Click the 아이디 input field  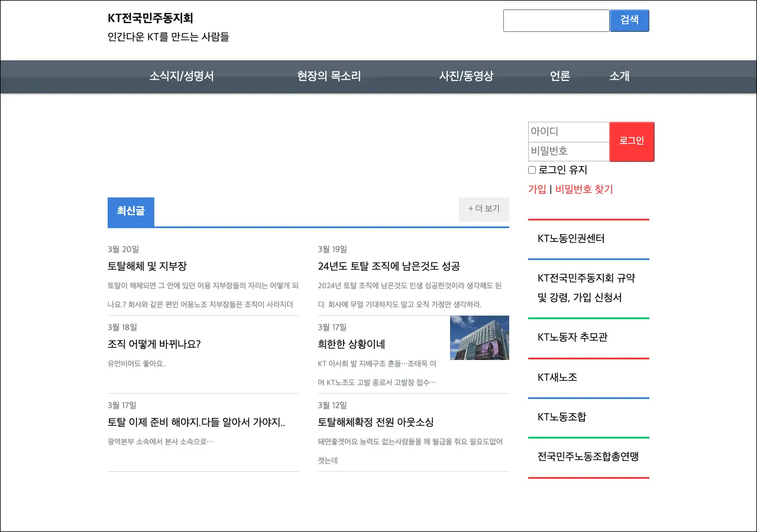[568, 132]
